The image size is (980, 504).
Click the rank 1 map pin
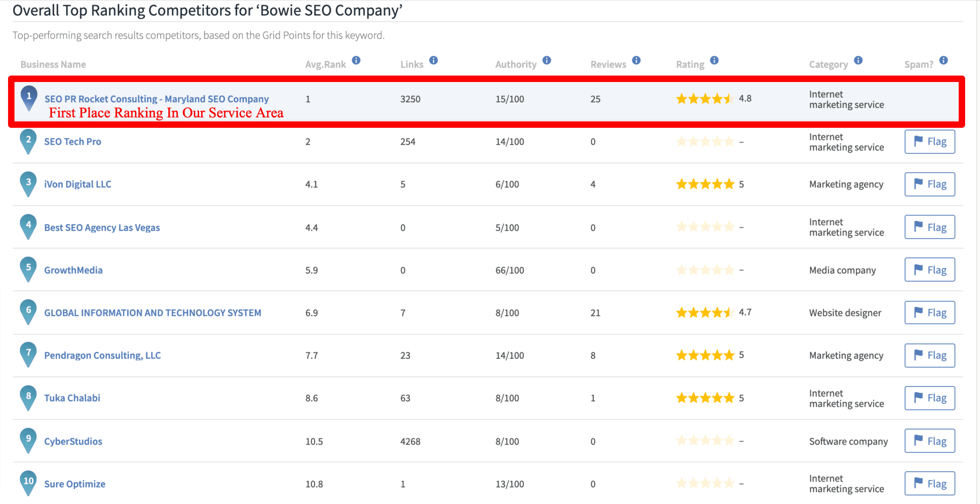[29, 98]
